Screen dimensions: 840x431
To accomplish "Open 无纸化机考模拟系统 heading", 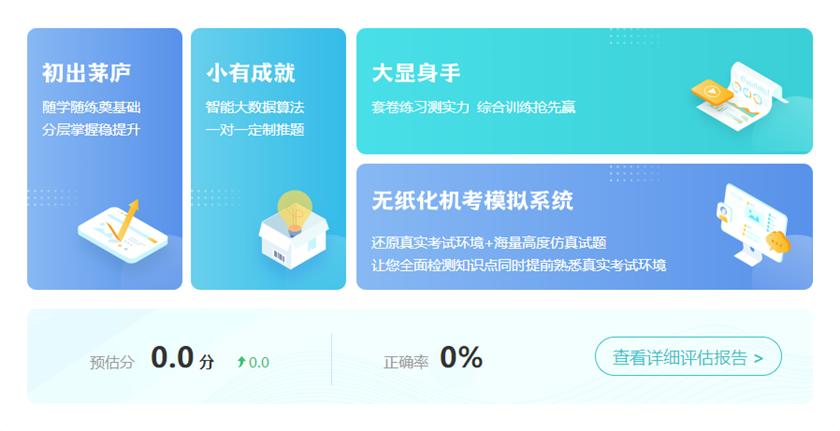I will point(472,200).
